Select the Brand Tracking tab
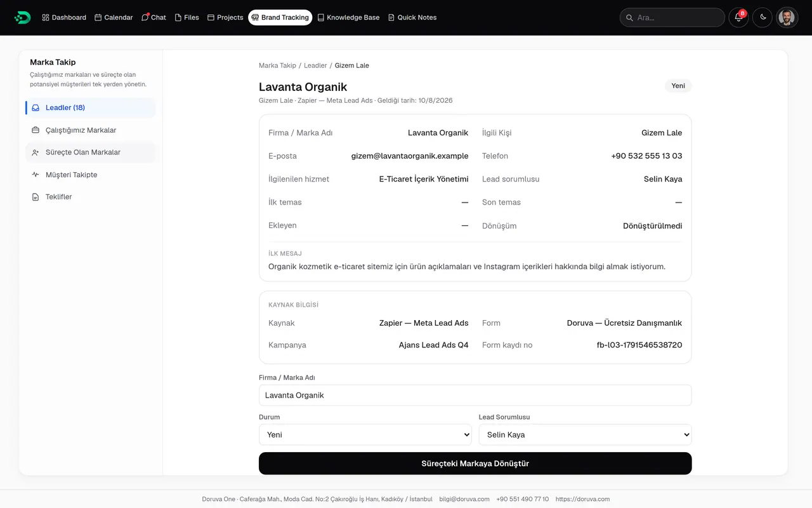This screenshot has width=812, height=508. (280, 18)
